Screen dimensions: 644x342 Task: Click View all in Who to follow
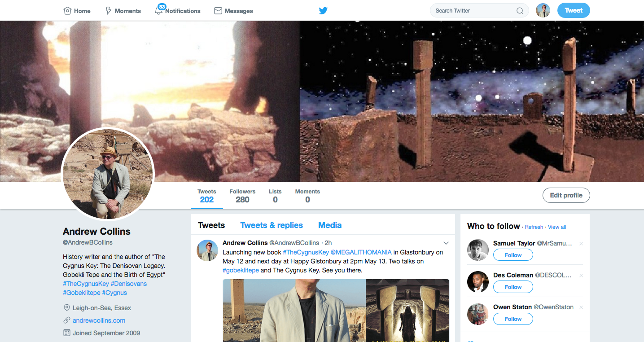click(x=557, y=227)
